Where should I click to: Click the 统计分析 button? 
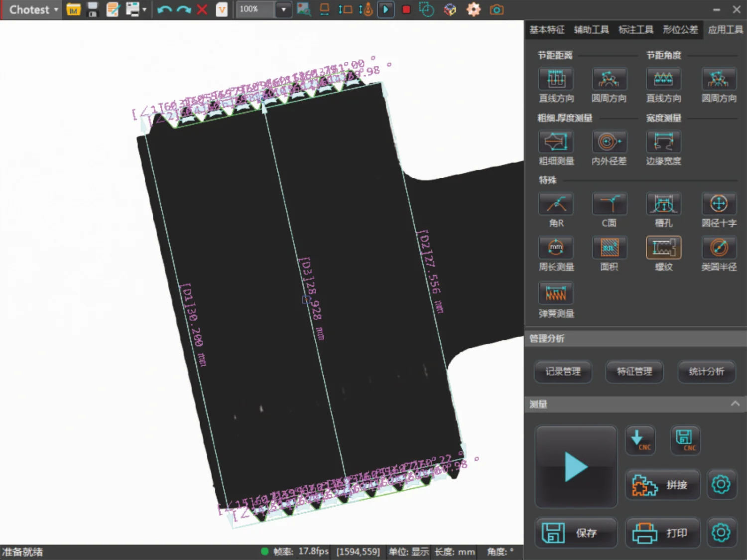706,372
